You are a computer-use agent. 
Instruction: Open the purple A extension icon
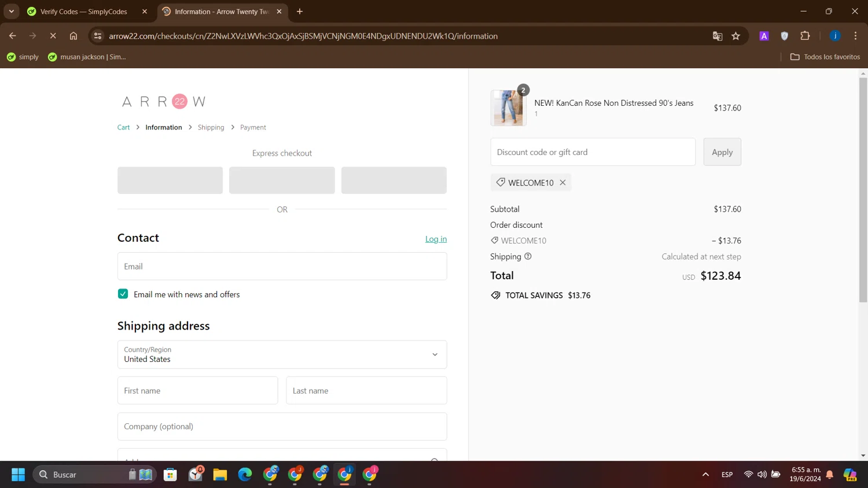[x=764, y=36]
